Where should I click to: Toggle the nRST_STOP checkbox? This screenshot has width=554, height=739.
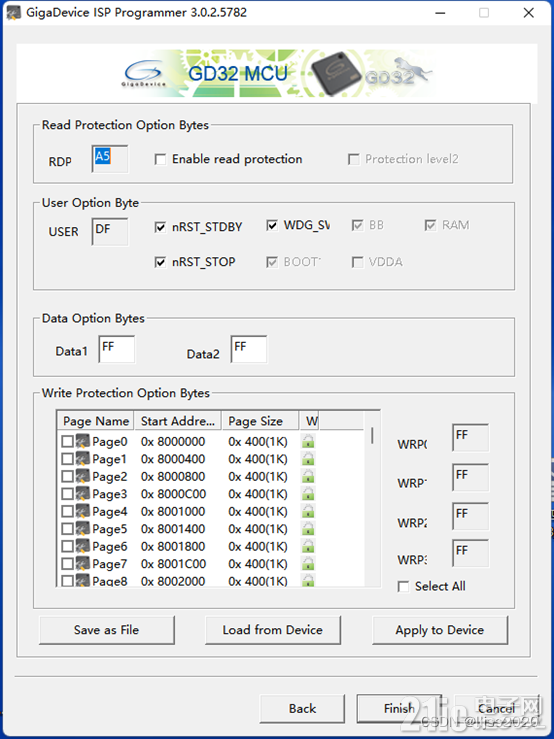pos(160,262)
